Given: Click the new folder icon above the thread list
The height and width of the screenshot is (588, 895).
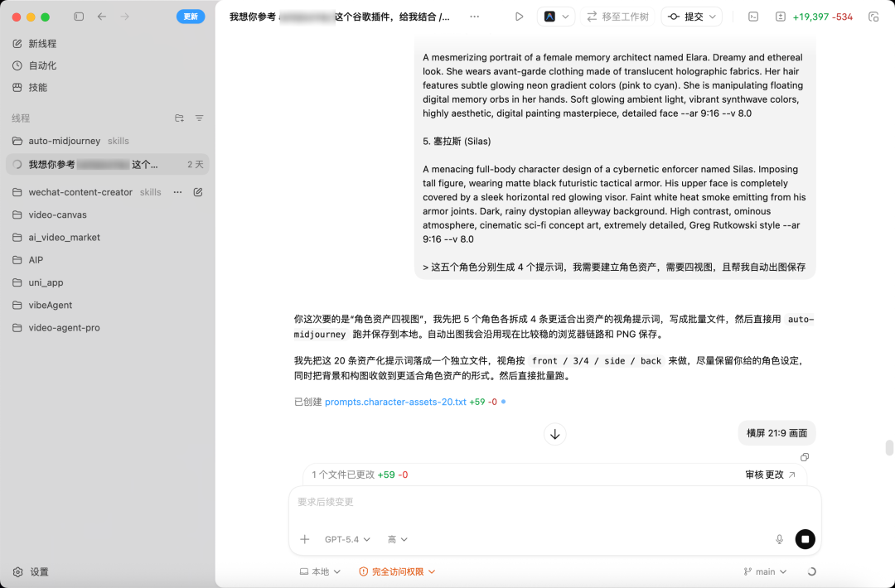Looking at the screenshot, I should coord(179,118).
